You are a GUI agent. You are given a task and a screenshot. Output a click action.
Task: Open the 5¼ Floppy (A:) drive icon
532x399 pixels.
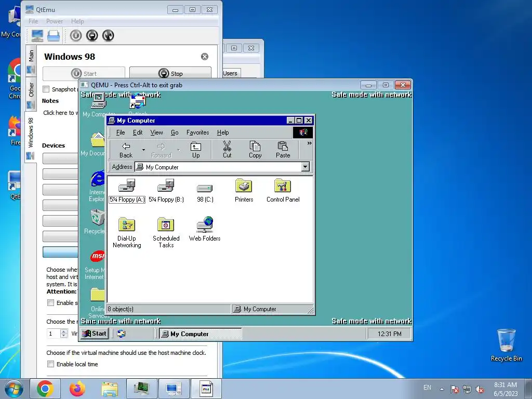127,191
